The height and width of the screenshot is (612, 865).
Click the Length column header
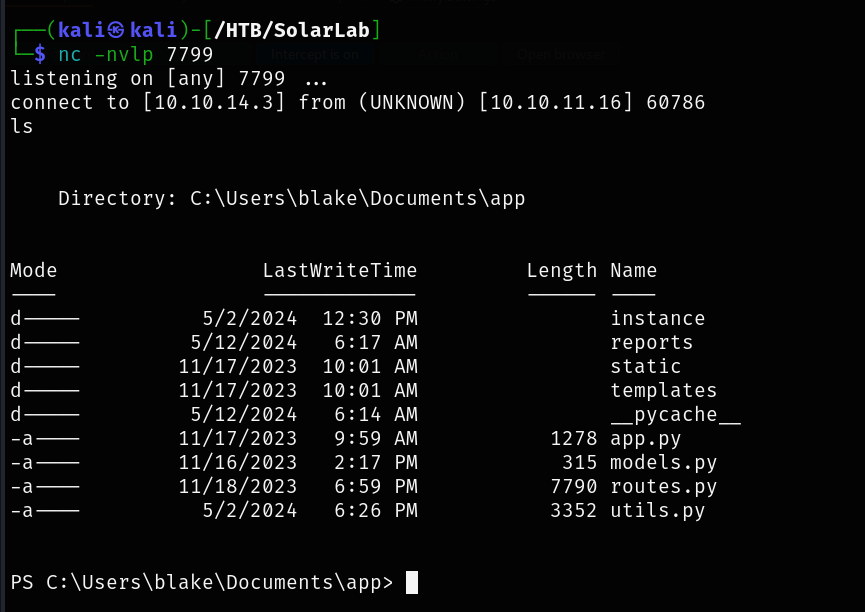[561, 271]
